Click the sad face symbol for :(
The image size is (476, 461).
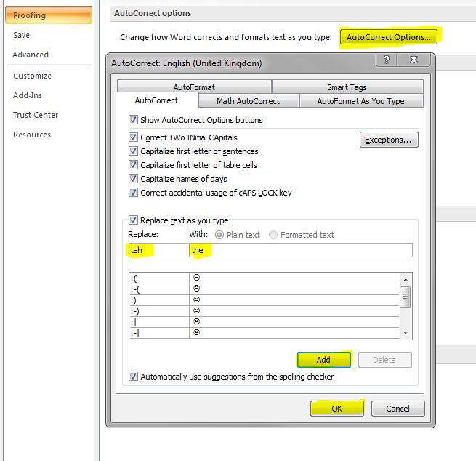click(x=197, y=278)
